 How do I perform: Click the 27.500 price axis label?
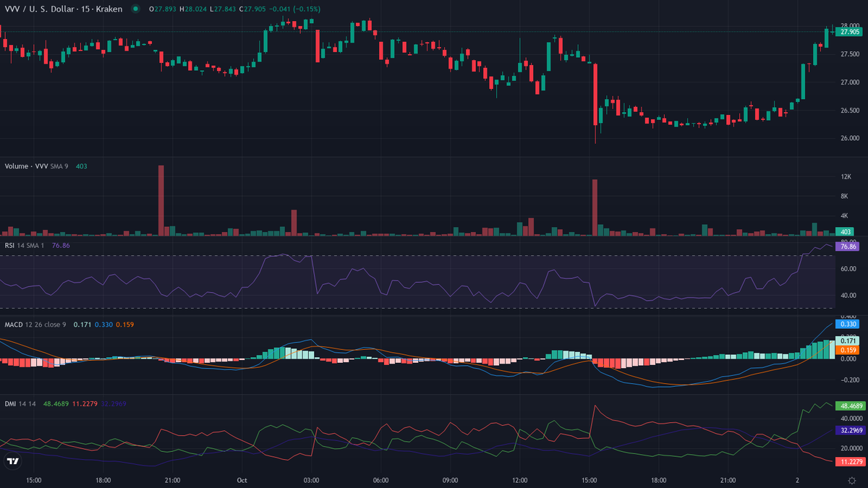(849, 54)
